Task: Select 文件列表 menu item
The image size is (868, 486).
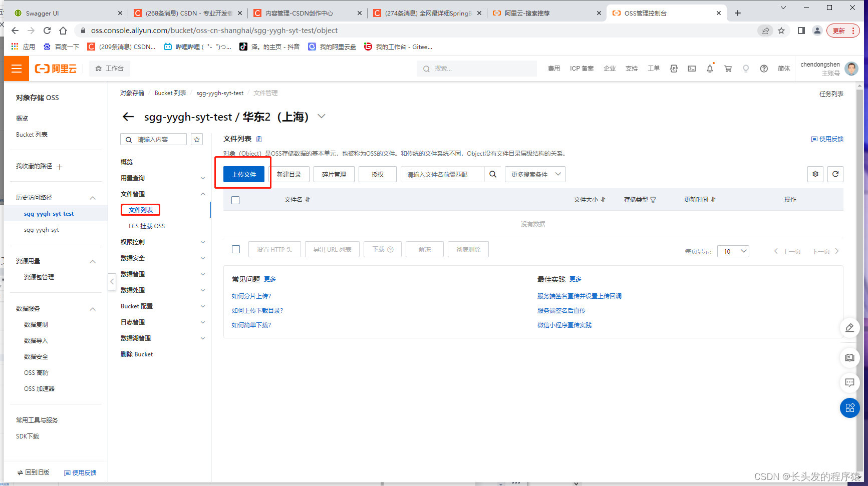Action: (141, 210)
